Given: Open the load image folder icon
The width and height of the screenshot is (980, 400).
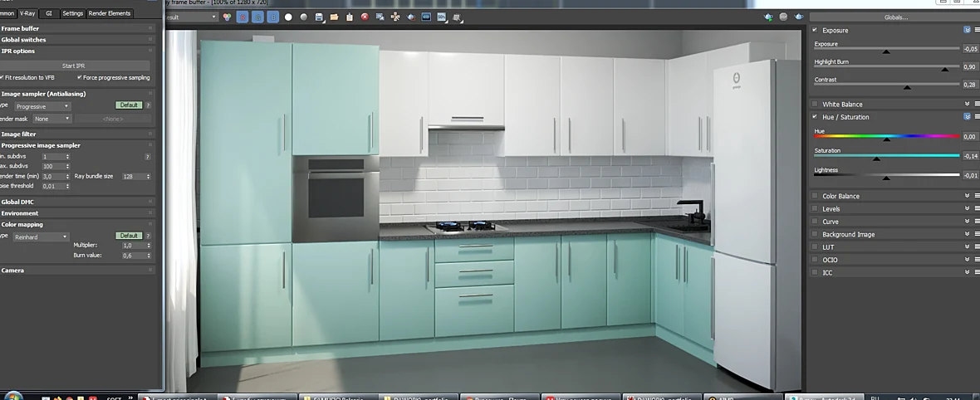Looking at the screenshot, I should 335,17.
